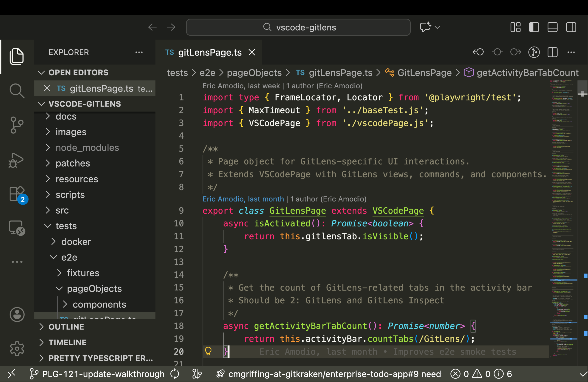Open the Search view in activity bar
Image resolution: width=588 pixels, height=382 pixels.
17,91
